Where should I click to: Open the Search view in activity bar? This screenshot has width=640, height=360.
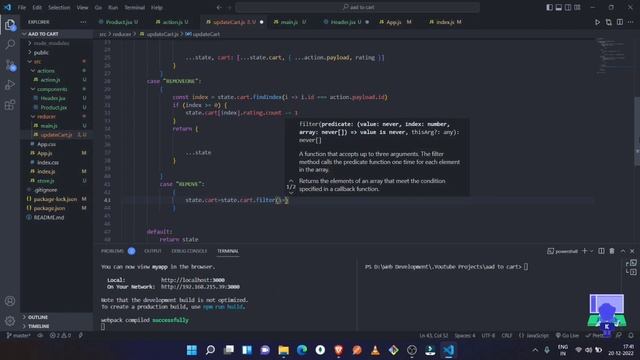coord(10,44)
